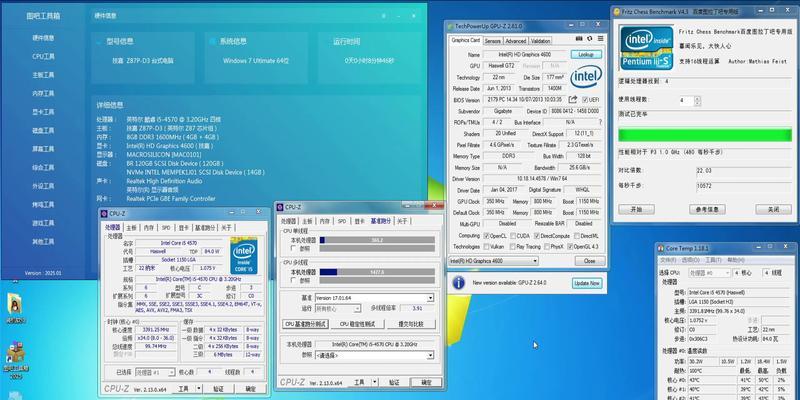Screen dimensions: 800x400
Task: Switch to the Sensors tab in GPU-Z
Action: tap(492, 40)
